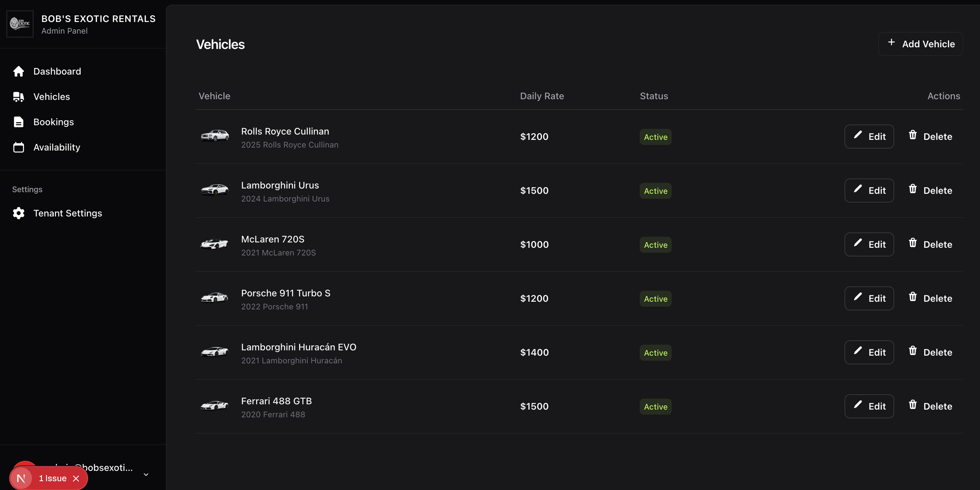Open the Bookings sidebar menu item
Screen dimensions: 980x490
53,122
